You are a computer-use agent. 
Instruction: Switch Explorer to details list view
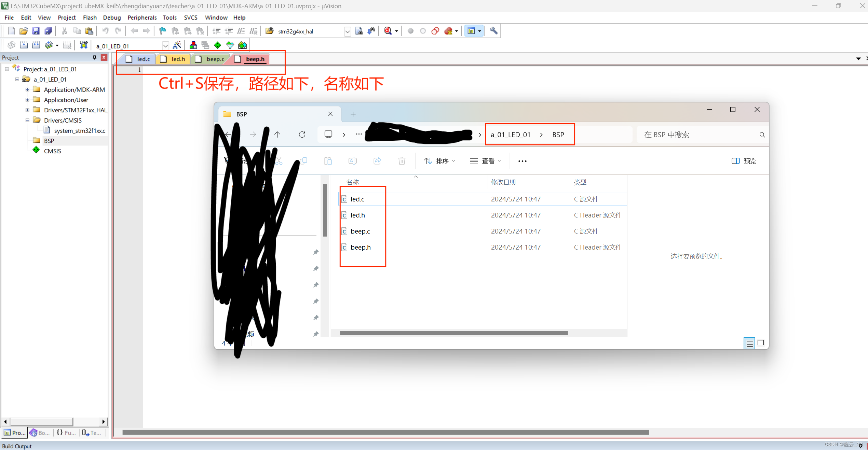click(x=749, y=343)
